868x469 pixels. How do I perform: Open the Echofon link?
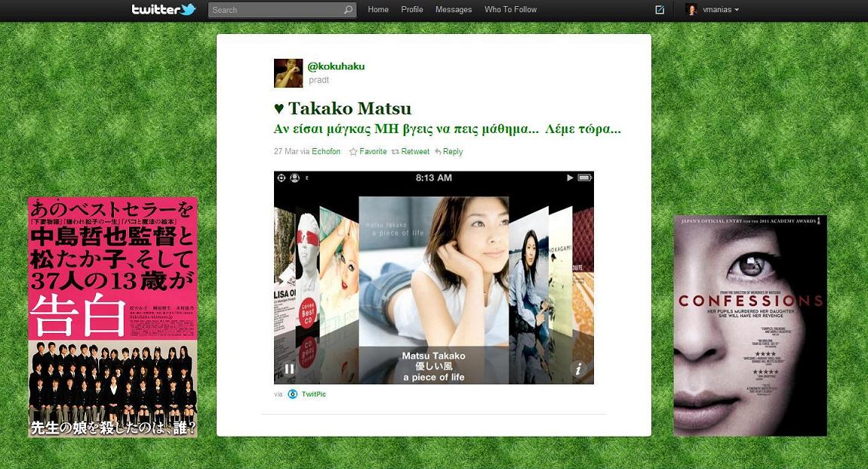click(x=326, y=152)
